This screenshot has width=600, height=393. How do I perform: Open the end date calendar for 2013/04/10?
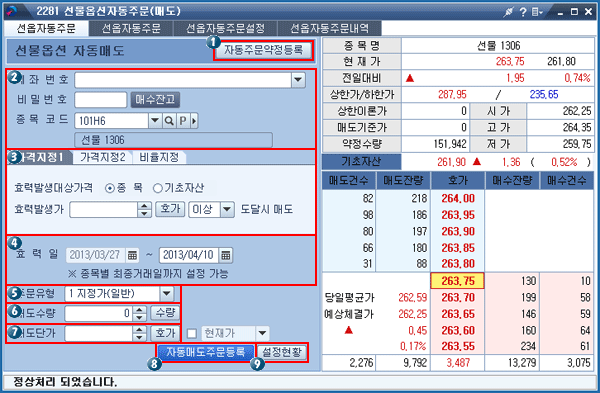click(x=226, y=255)
